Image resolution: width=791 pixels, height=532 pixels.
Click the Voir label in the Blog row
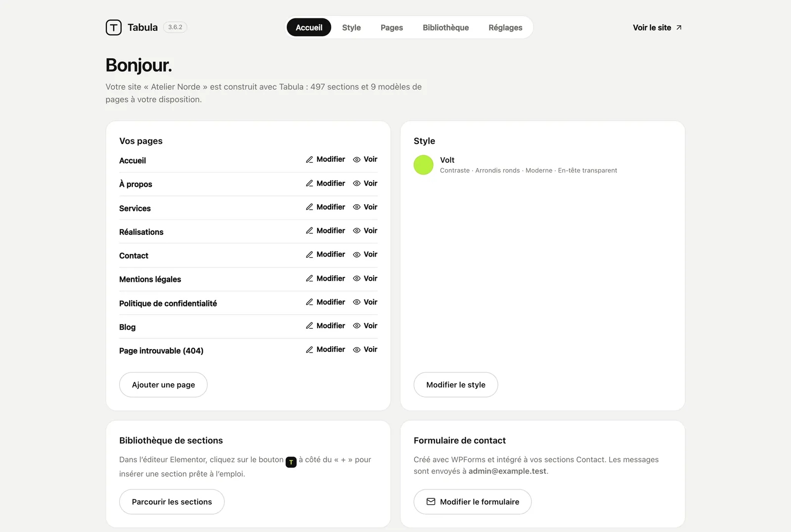point(370,326)
